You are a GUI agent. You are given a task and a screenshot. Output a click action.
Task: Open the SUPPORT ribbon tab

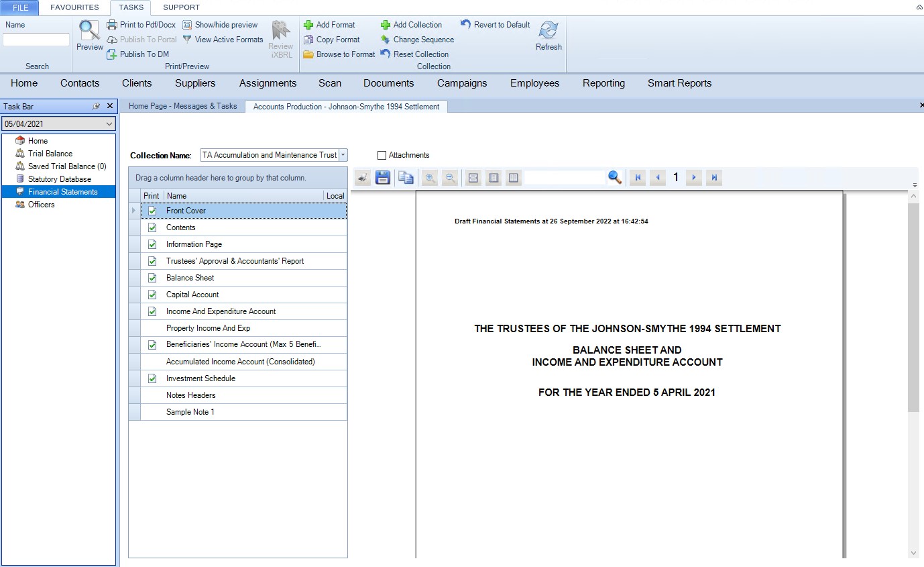[x=181, y=7]
